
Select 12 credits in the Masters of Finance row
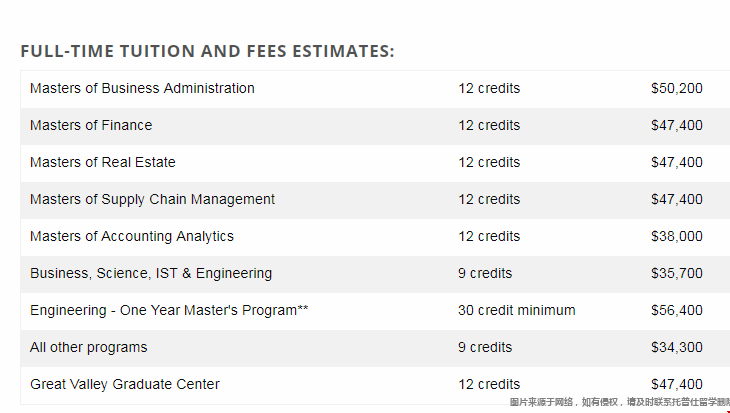pos(489,125)
